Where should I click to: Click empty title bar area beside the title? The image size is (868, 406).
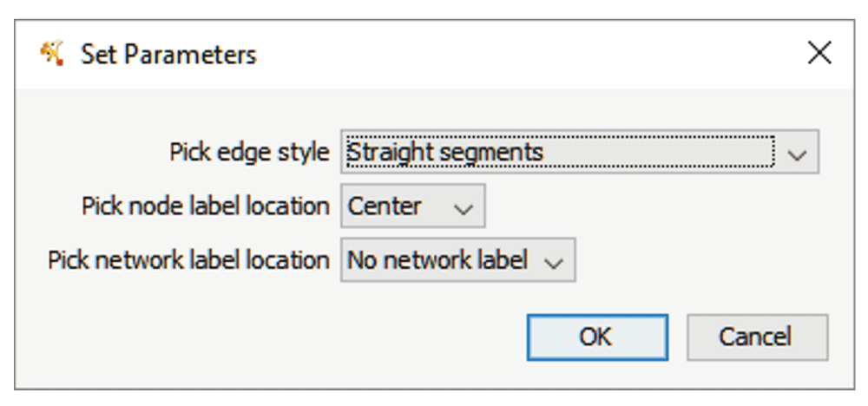coord(526,54)
